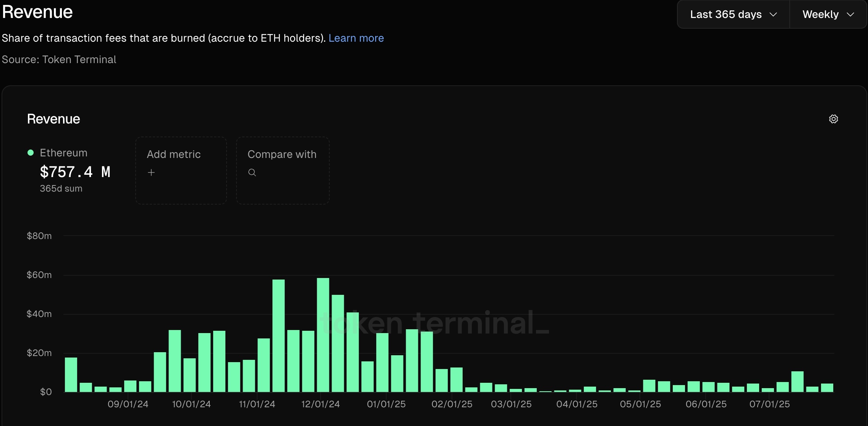
Task: Expand the Last 365 days chevron
Action: point(773,15)
